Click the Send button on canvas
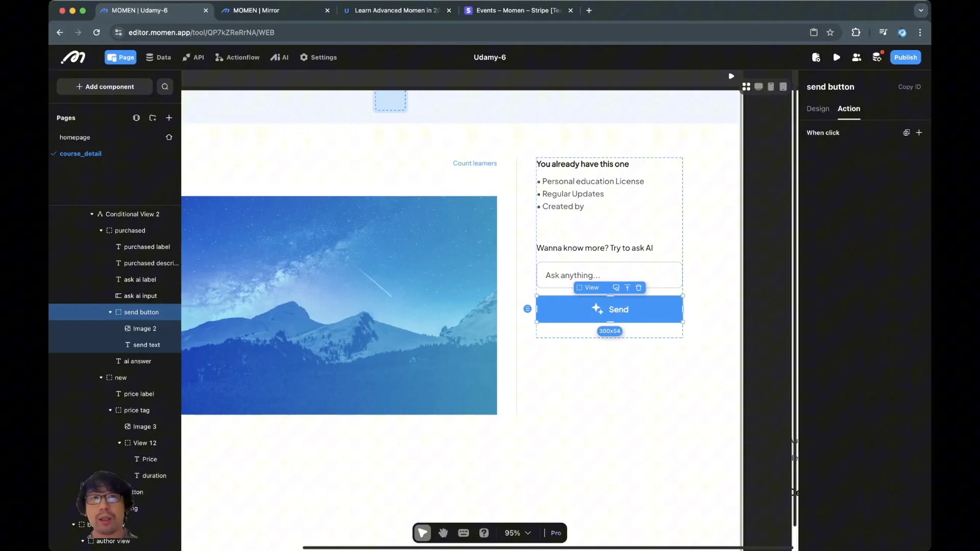 (x=609, y=309)
